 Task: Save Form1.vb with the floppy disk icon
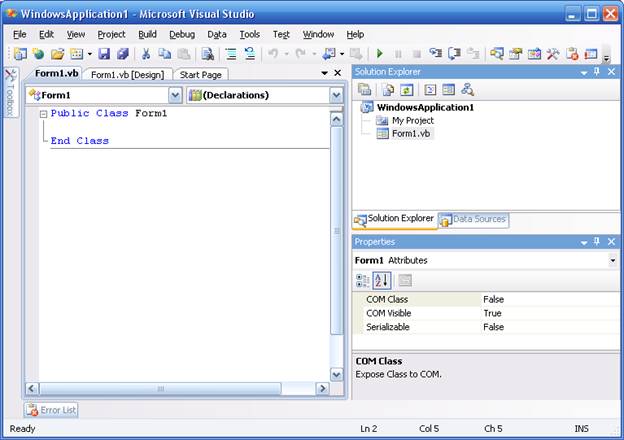pos(104,53)
